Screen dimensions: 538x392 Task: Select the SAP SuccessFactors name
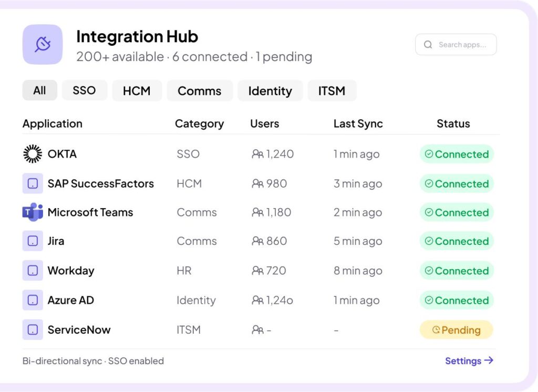click(x=100, y=183)
